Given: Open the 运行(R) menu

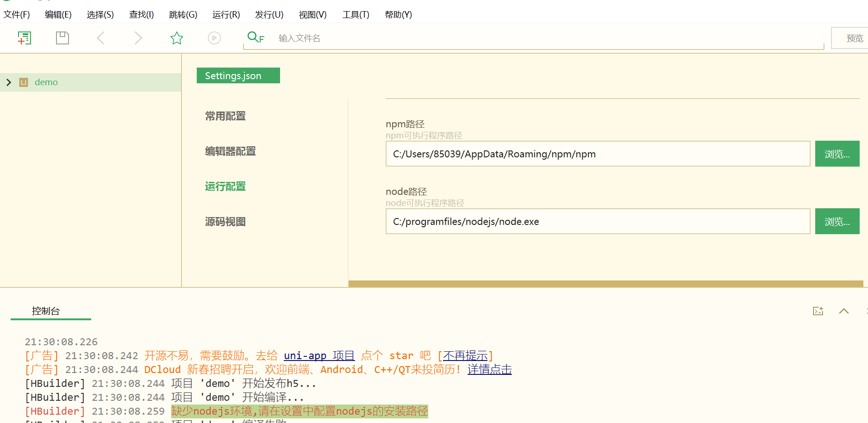Looking at the screenshot, I should [226, 15].
